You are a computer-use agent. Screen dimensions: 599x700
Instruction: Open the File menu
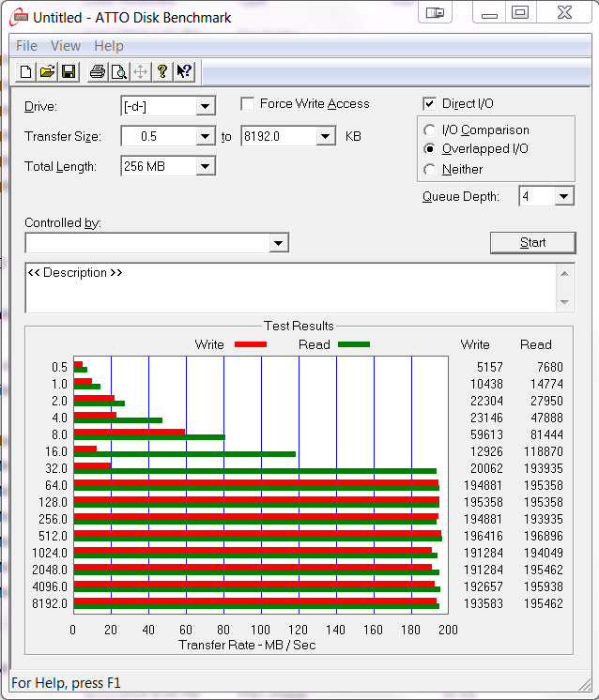26,46
